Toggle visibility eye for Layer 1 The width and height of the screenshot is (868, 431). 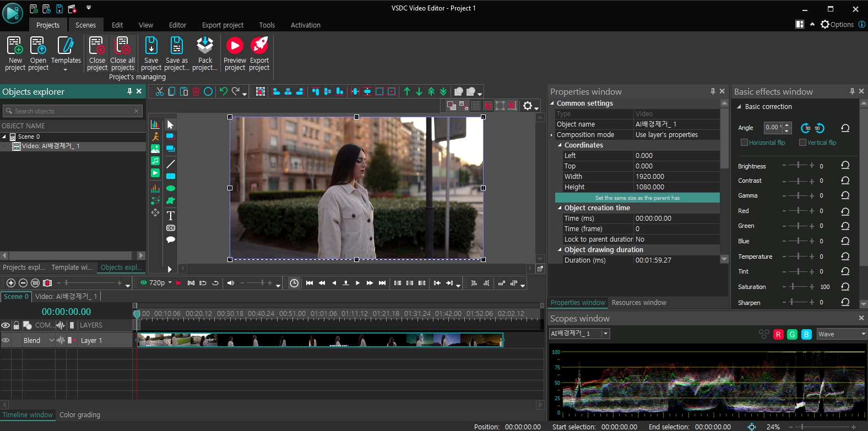[6, 340]
